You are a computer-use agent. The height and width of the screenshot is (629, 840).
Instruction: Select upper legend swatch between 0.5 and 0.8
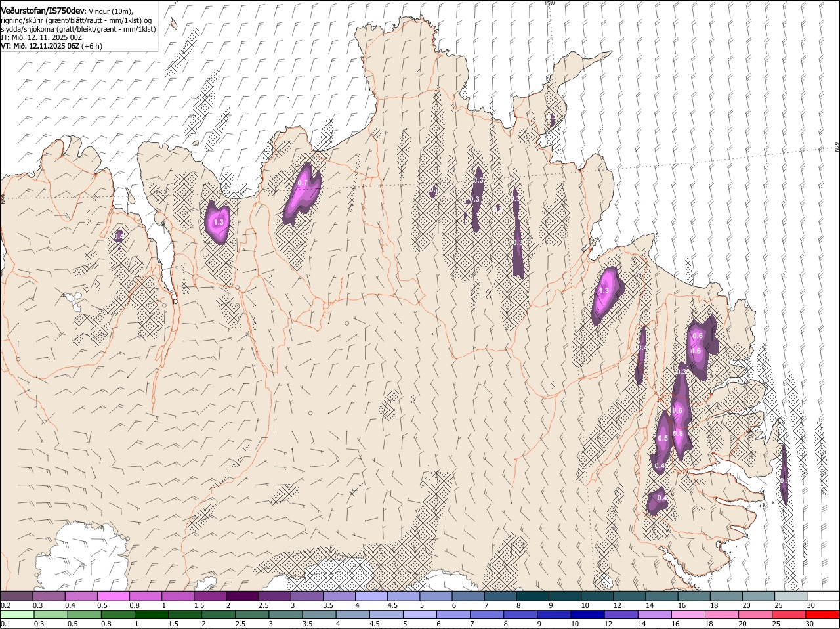pyautogui.click(x=113, y=596)
